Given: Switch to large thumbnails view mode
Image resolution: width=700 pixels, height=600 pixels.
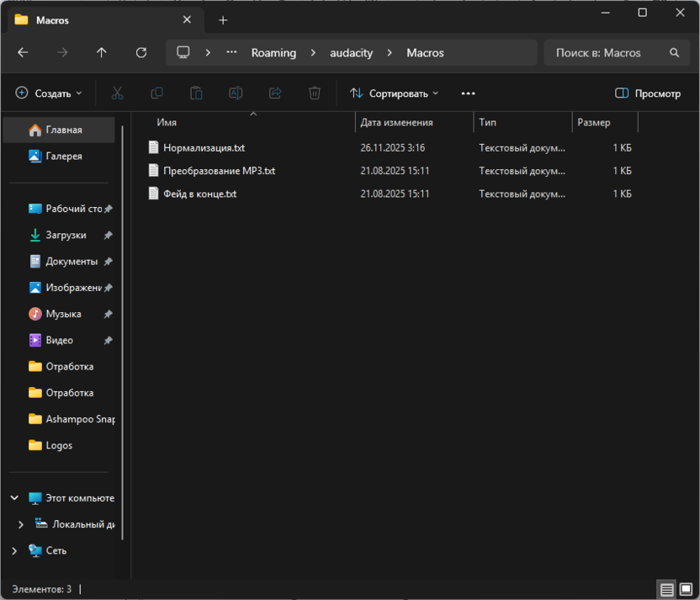Looking at the screenshot, I should click(685, 589).
